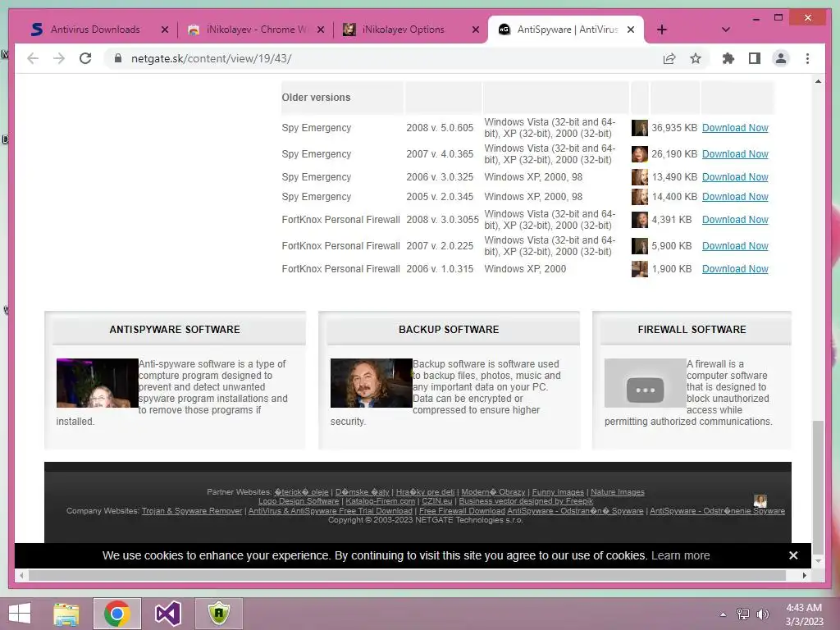
Task: Dismiss the cookie notice banner
Action: pos(793,555)
